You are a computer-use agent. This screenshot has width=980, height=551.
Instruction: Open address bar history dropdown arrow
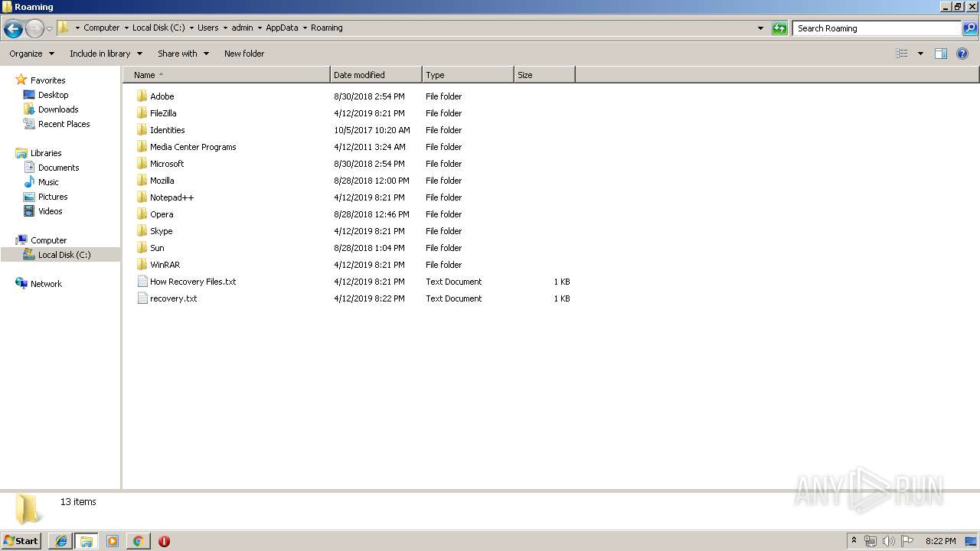point(760,28)
